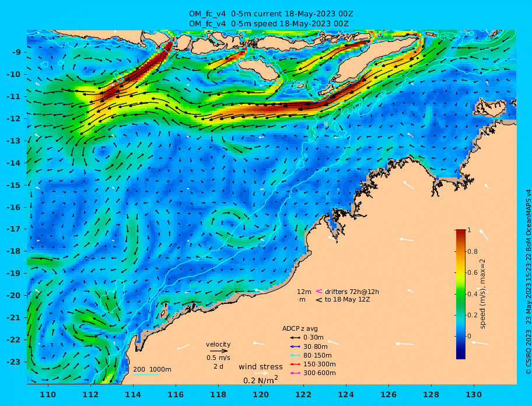The width and height of the screenshot is (532, 406).
Task: Click the red 150-300m ADCP legend arrow
Action: click(x=295, y=364)
